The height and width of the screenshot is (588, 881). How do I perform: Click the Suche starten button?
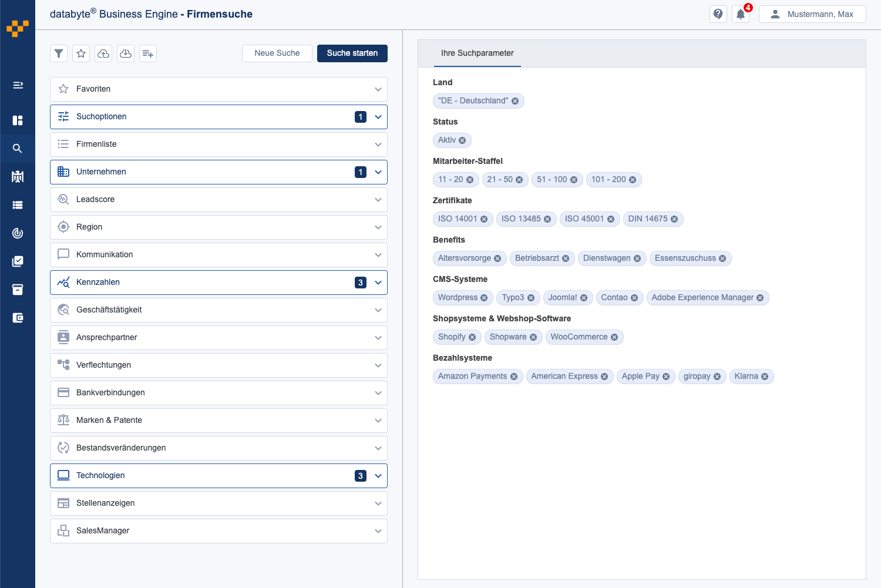click(352, 53)
